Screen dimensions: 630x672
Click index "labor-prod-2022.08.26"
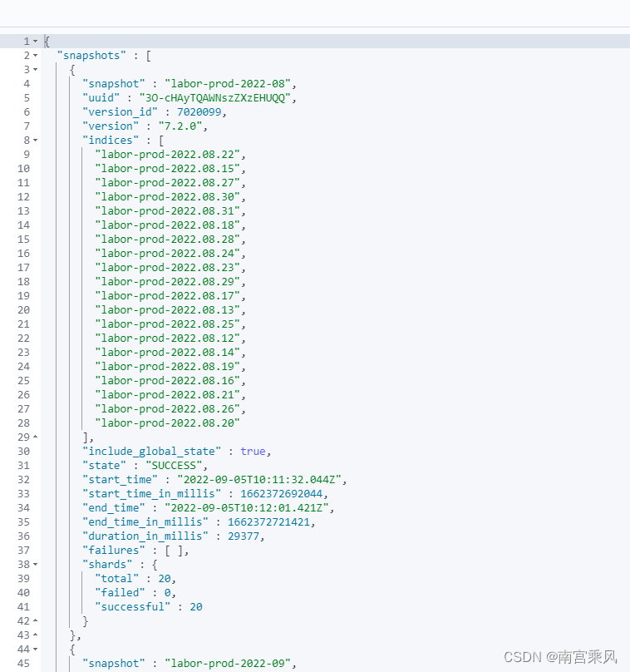pyautogui.click(x=168, y=409)
